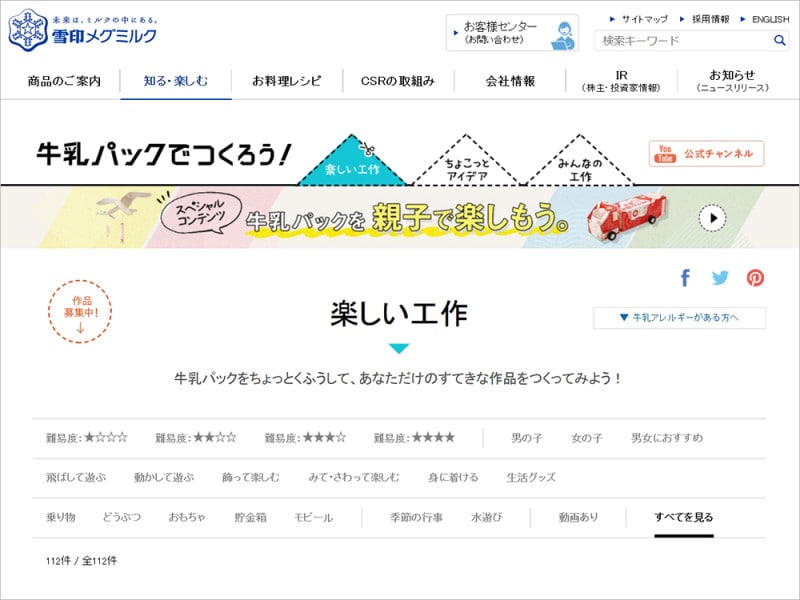Click the search magnifier icon
This screenshot has width=800, height=600.
(779, 40)
